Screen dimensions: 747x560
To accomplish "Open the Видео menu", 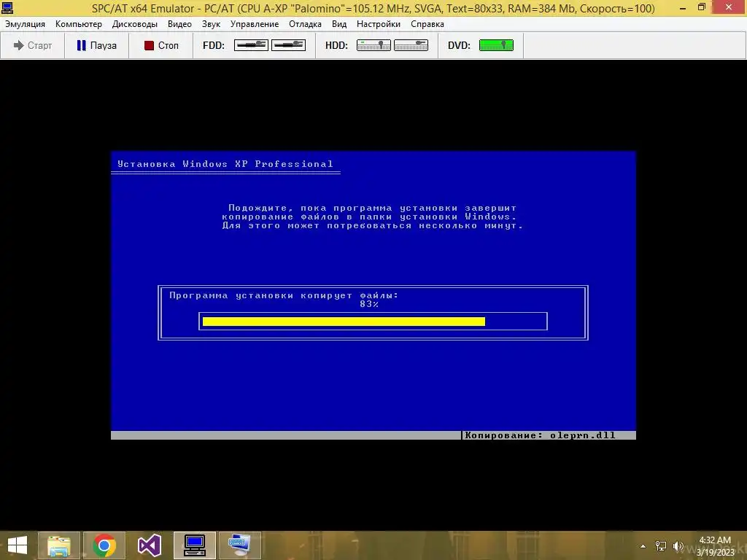I will tap(179, 24).
